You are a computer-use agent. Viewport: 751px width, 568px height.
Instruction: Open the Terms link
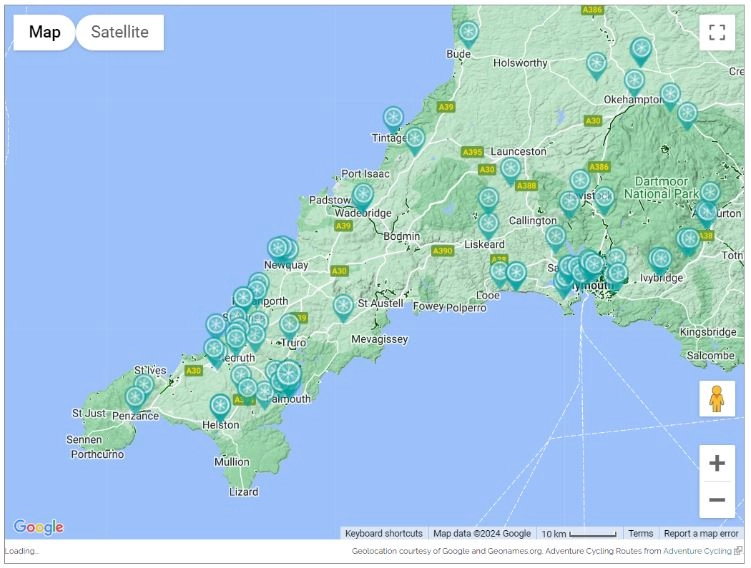(x=640, y=533)
